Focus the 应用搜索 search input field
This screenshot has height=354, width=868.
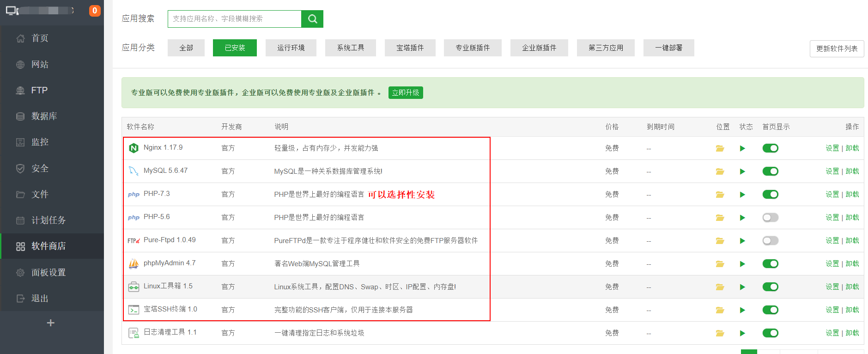[235, 19]
